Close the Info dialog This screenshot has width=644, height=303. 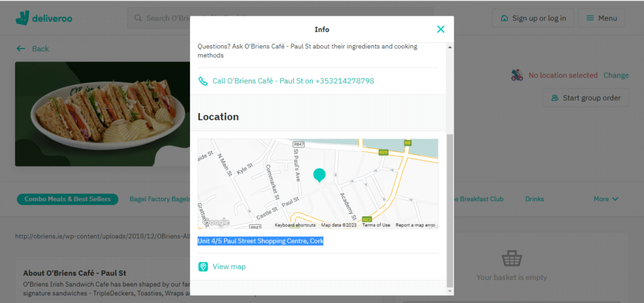pos(440,29)
